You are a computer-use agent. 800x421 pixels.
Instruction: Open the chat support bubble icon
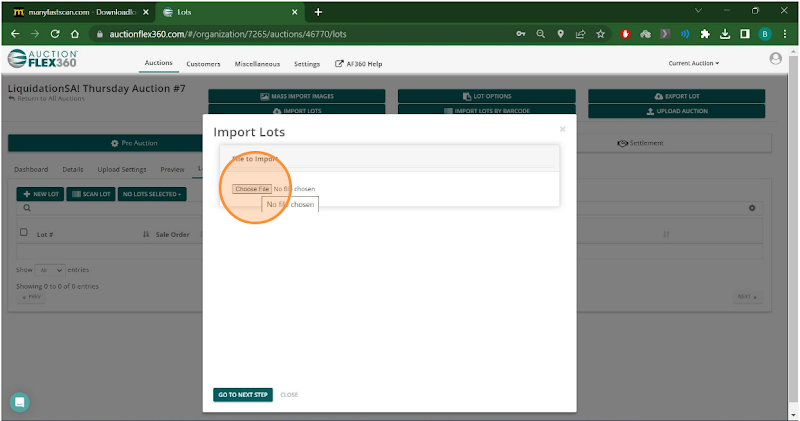[x=20, y=402]
